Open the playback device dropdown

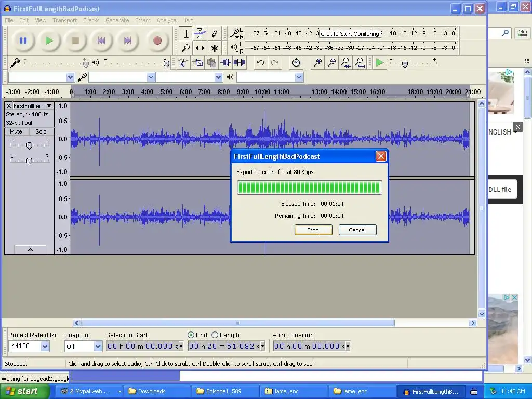pos(299,77)
